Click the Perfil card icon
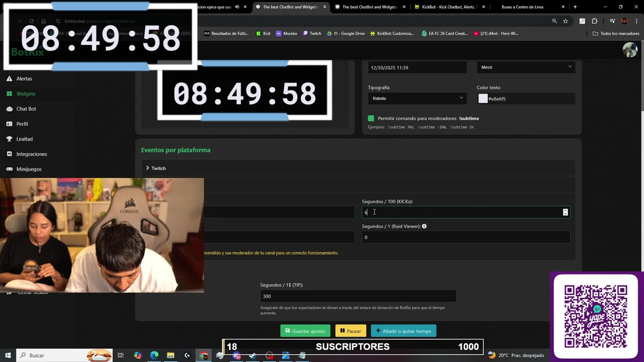Viewport: 644px width, 362px height. tap(9, 124)
